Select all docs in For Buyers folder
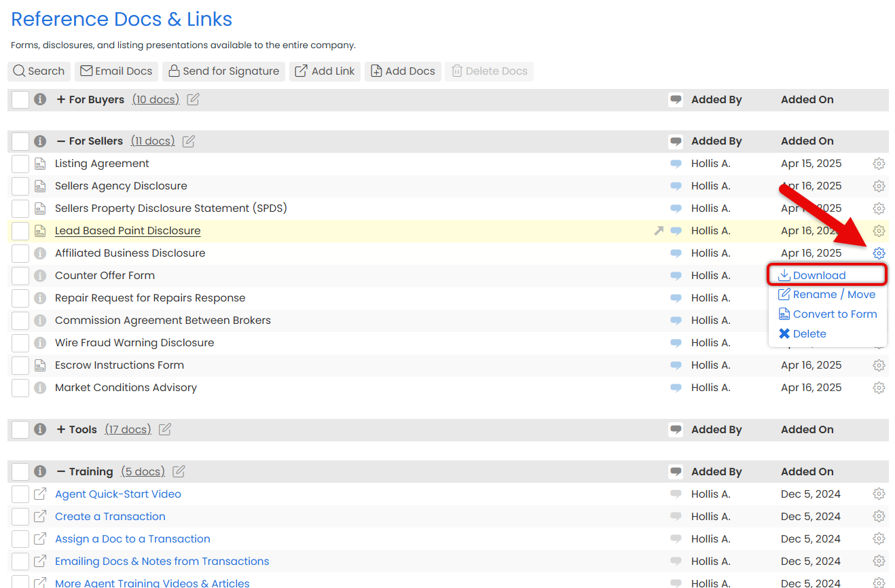The height and width of the screenshot is (588, 895). pos(20,100)
